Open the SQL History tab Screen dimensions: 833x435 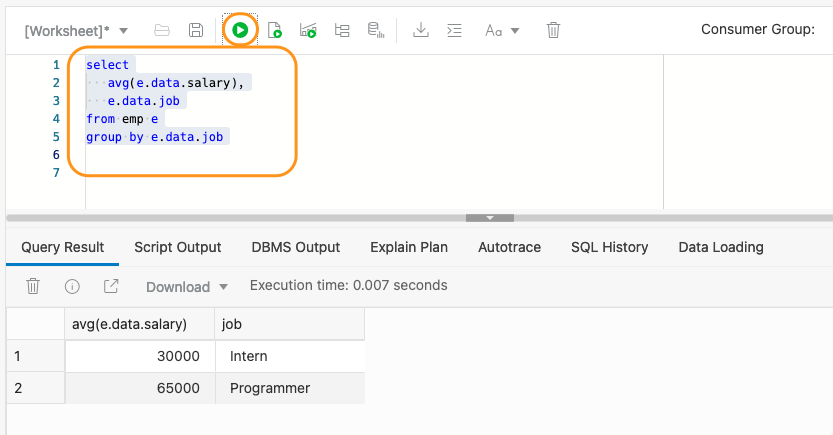point(609,247)
